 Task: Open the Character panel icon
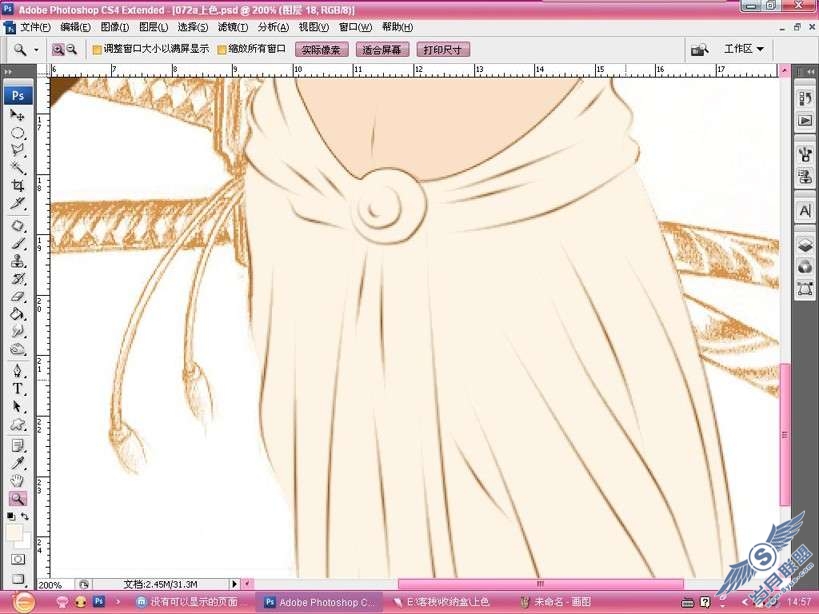tap(805, 211)
